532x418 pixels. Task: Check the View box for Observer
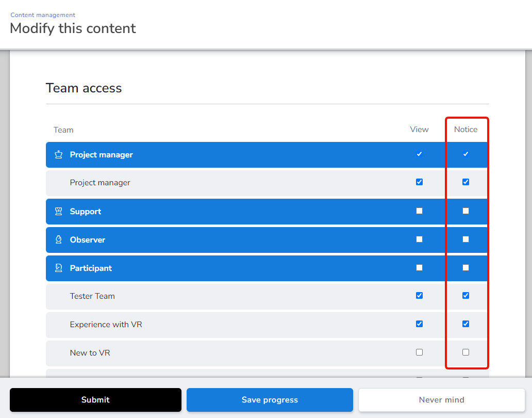coord(419,239)
